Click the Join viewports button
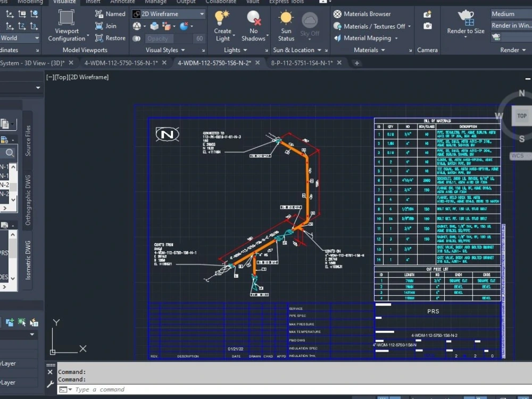Image resolution: width=532 pixels, height=399 pixels. click(x=105, y=26)
